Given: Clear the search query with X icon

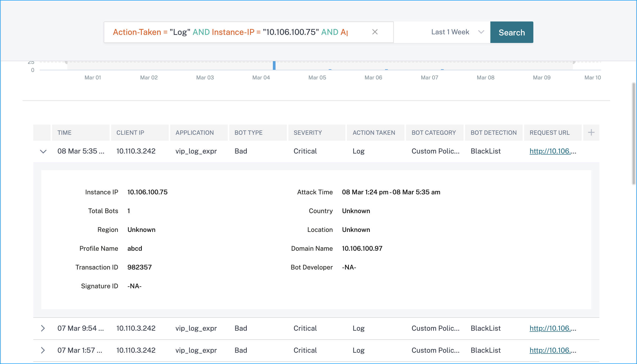Looking at the screenshot, I should coord(375,32).
